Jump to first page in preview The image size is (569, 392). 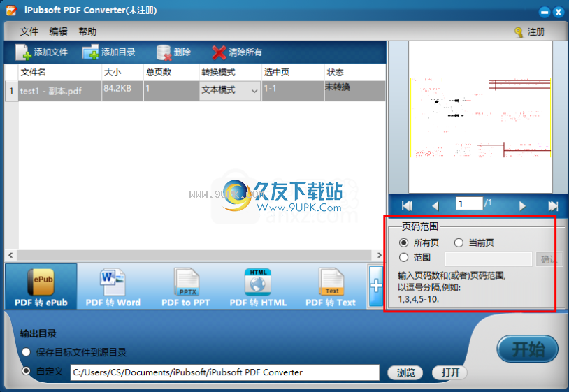coord(407,206)
